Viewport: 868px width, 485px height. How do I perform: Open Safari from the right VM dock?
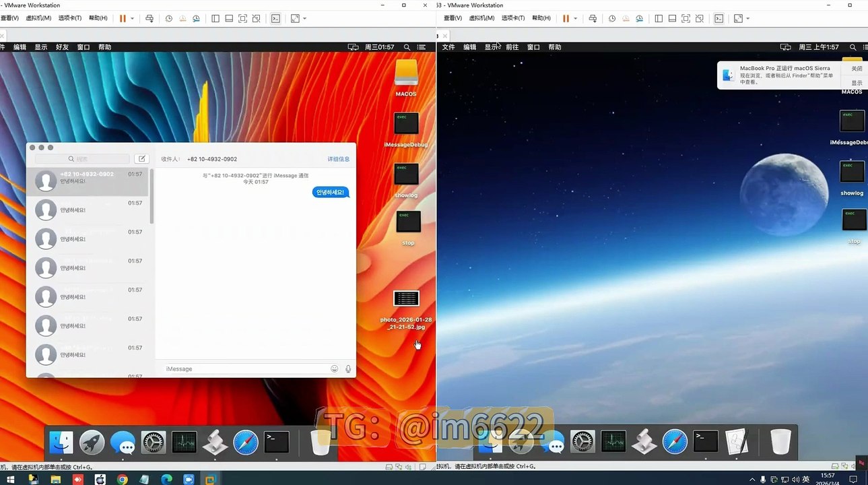click(x=675, y=442)
